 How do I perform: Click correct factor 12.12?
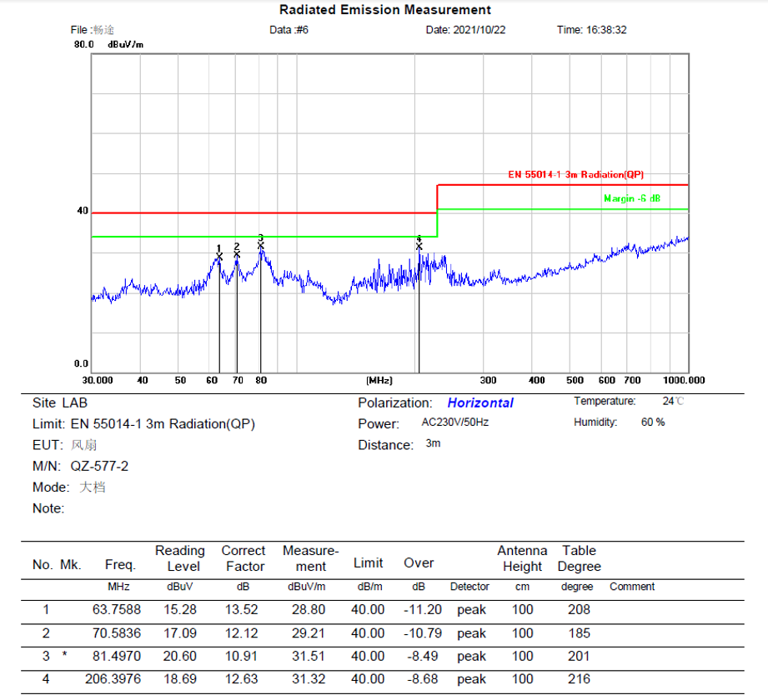tap(242, 633)
